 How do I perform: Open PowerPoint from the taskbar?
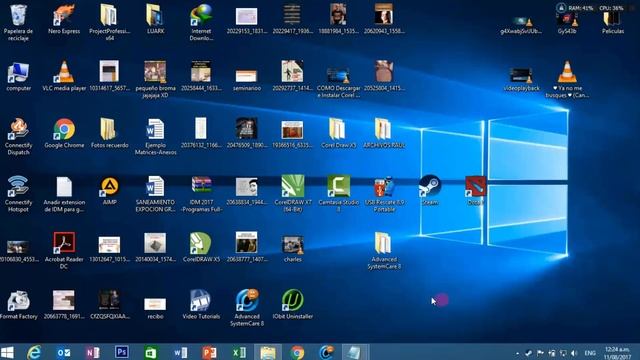coord(209,352)
